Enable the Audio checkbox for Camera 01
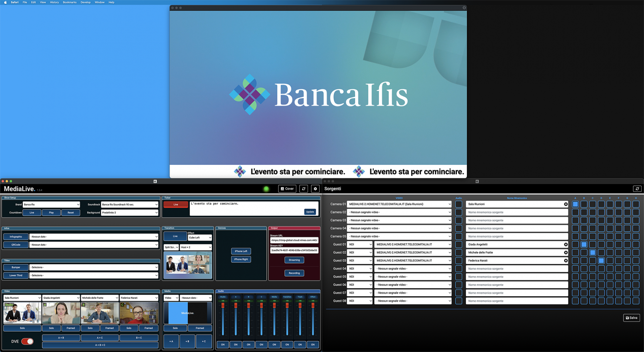Viewport: 644px width, 352px height. pos(459,204)
